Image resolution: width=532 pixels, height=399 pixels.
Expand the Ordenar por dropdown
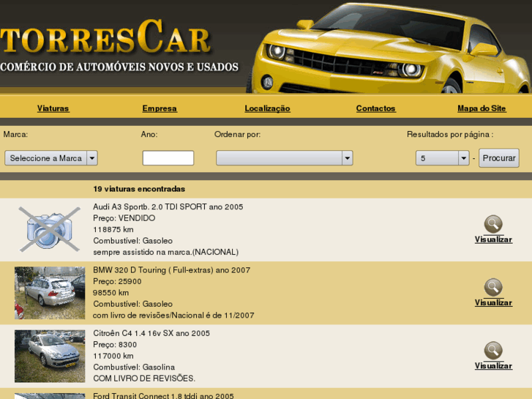pyautogui.click(x=285, y=158)
